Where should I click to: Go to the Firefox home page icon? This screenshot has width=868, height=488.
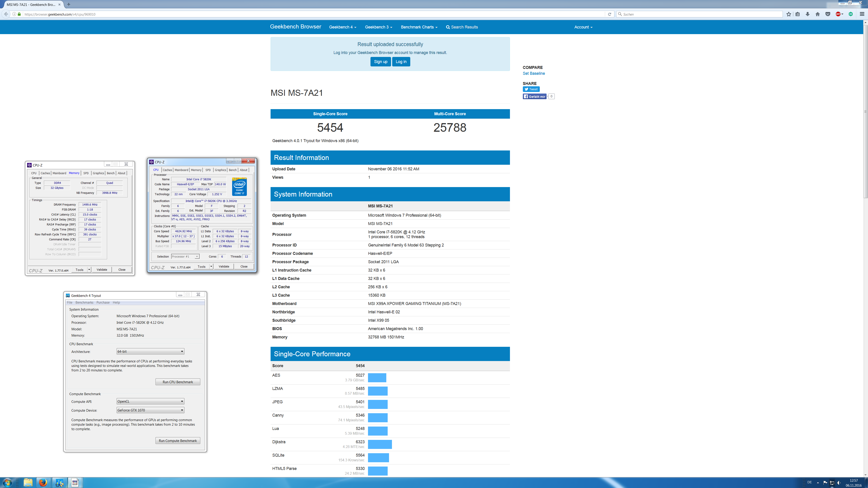click(817, 14)
